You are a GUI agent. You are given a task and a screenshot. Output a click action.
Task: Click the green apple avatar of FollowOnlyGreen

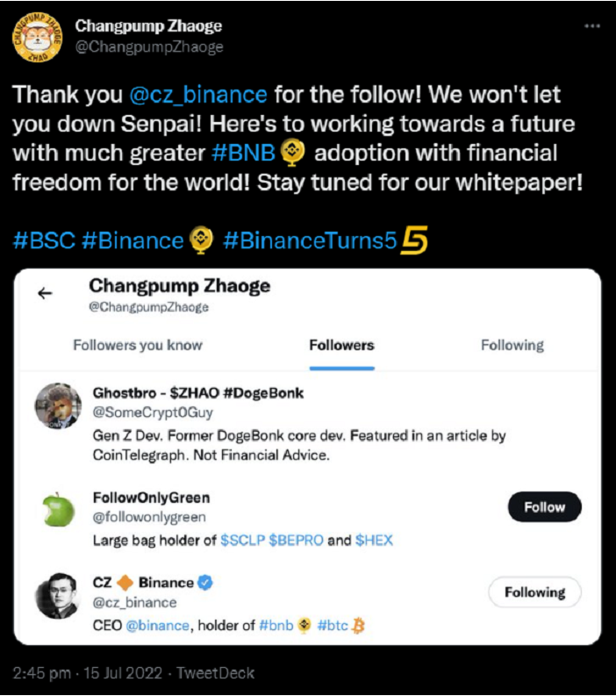58,511
